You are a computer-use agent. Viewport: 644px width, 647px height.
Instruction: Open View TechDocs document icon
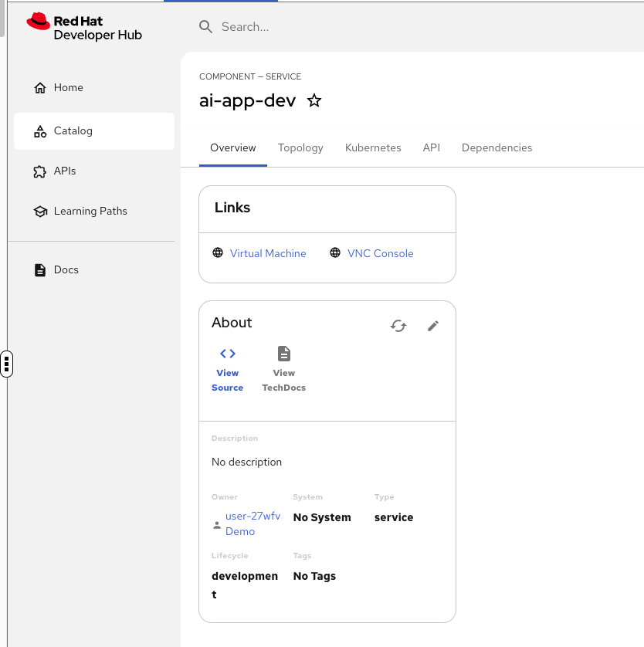(x=284, y=354)
